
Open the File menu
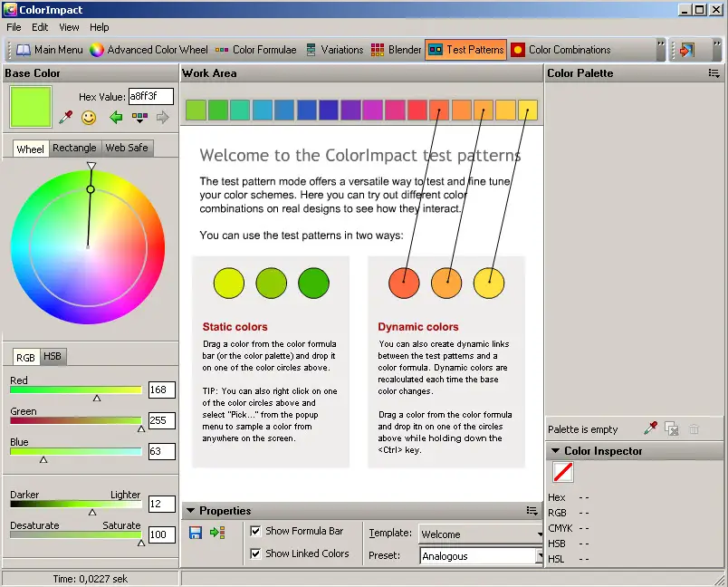point(14,27)
